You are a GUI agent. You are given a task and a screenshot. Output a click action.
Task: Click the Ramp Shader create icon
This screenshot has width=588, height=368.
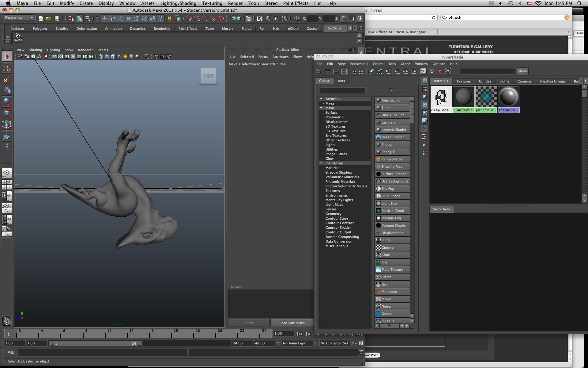point(379,159)
